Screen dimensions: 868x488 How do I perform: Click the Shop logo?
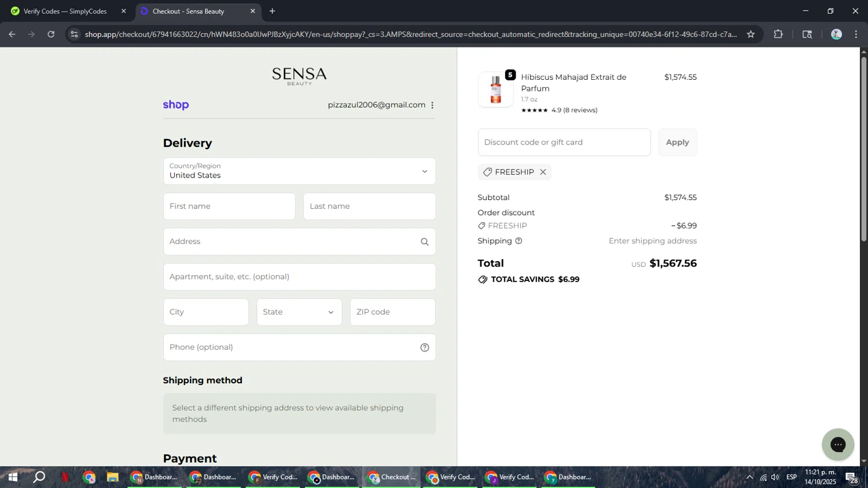(x=176, y=105)
